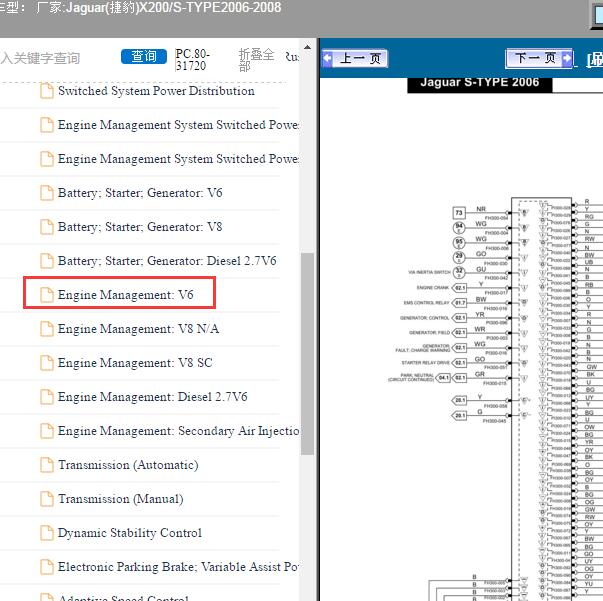This screenshot has width=603, height=601.
Task: Open Transmission (Manual) diagram
Action: pyautogui.click(x=120, y=499)
